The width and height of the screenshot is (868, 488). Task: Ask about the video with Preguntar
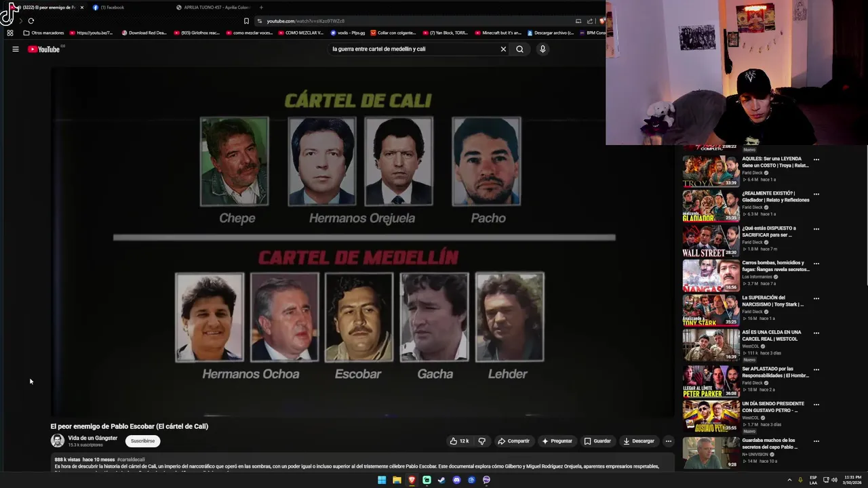557,441
